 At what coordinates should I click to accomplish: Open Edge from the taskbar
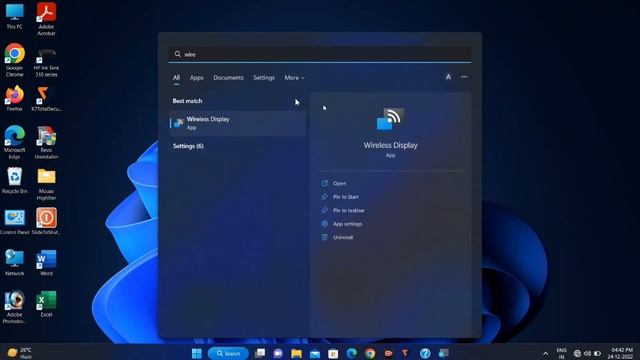[351, 353]
